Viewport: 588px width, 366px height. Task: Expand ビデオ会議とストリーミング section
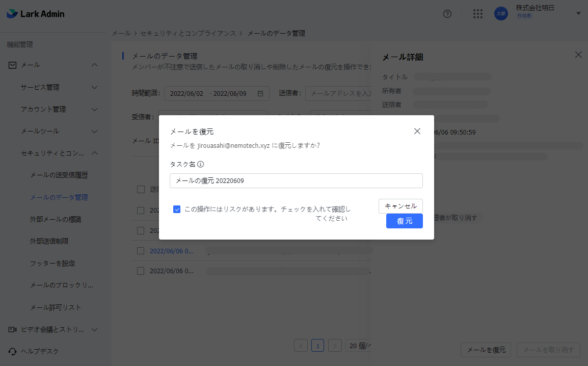point(94,329)
